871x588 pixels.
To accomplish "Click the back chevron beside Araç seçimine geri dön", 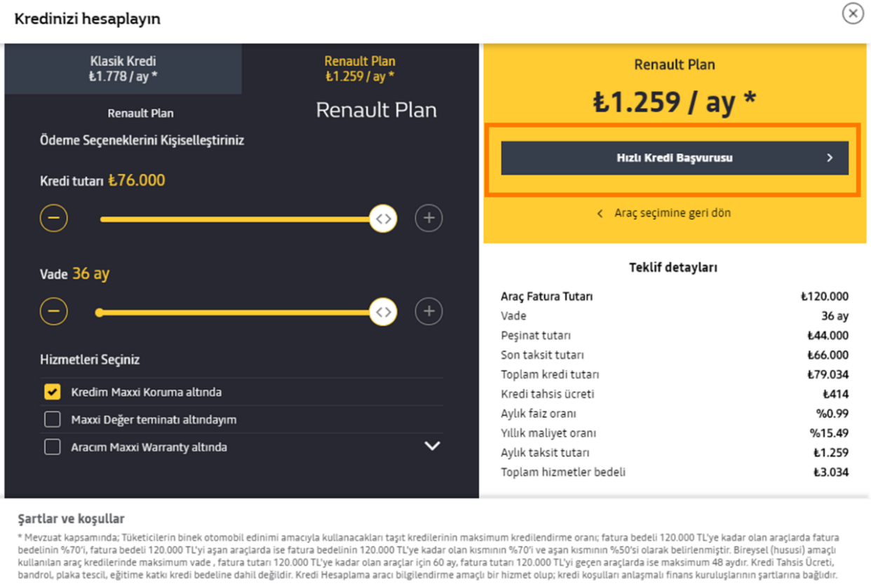I will (600, 213).
